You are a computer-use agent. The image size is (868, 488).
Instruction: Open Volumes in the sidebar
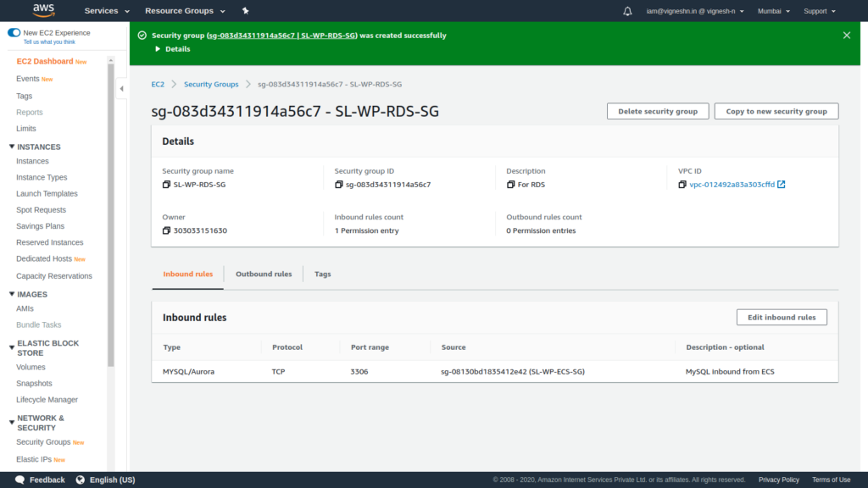click(31, 367)
